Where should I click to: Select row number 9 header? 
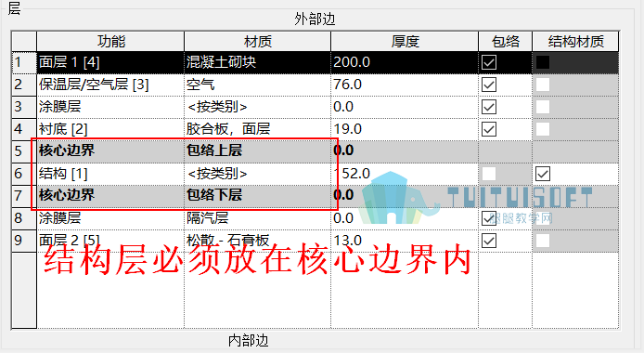pyautogui.click(x=24, y=241)
